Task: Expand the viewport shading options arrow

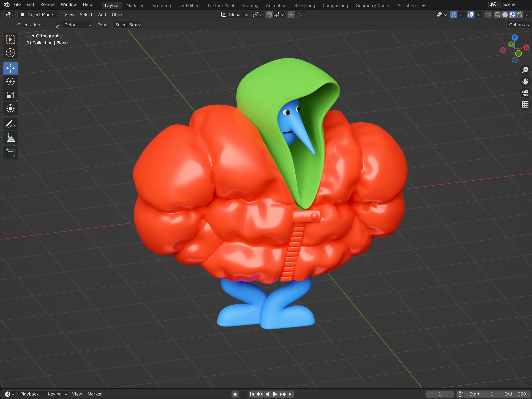Action: click(x=527, y=15)
